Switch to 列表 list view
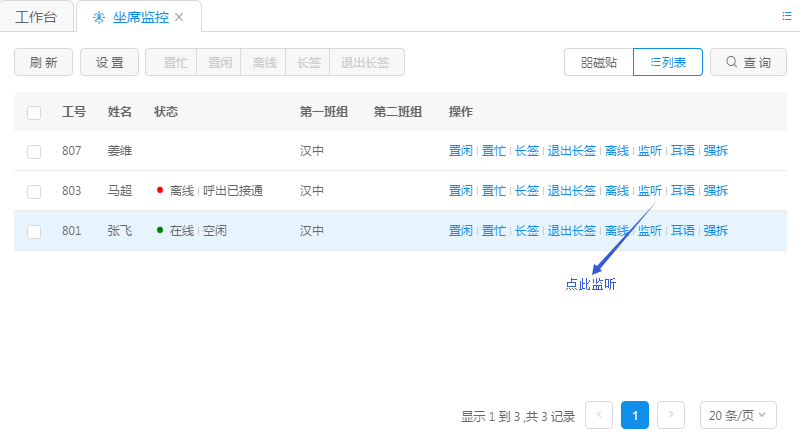Viewport: 800px width, 435px height. [x=668, y=62]
